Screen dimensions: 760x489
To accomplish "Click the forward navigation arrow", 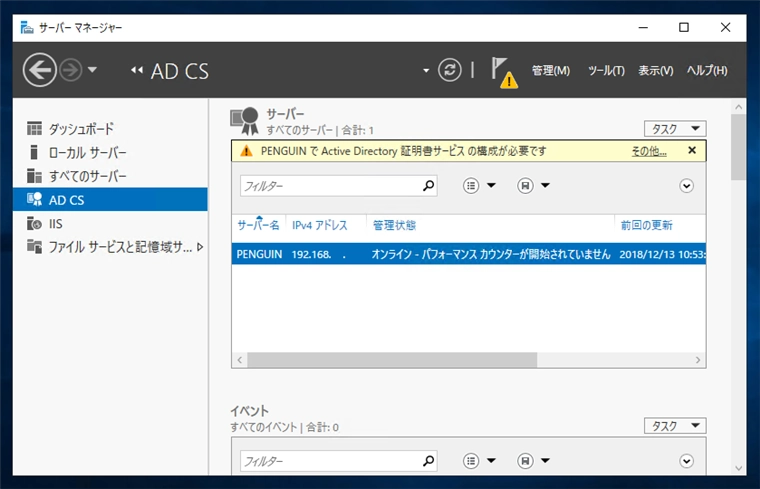I will pyautogui.click(x=71, y=70).
